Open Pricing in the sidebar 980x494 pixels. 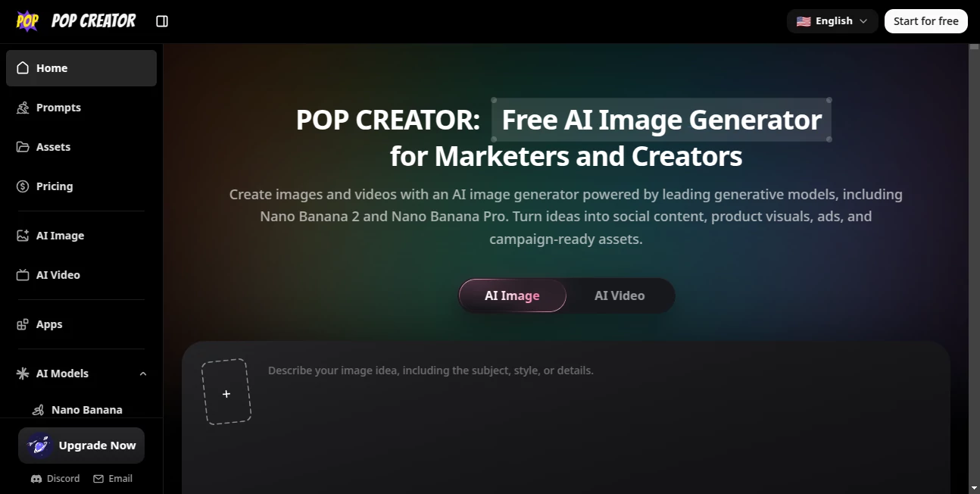[x=81, y=186]
